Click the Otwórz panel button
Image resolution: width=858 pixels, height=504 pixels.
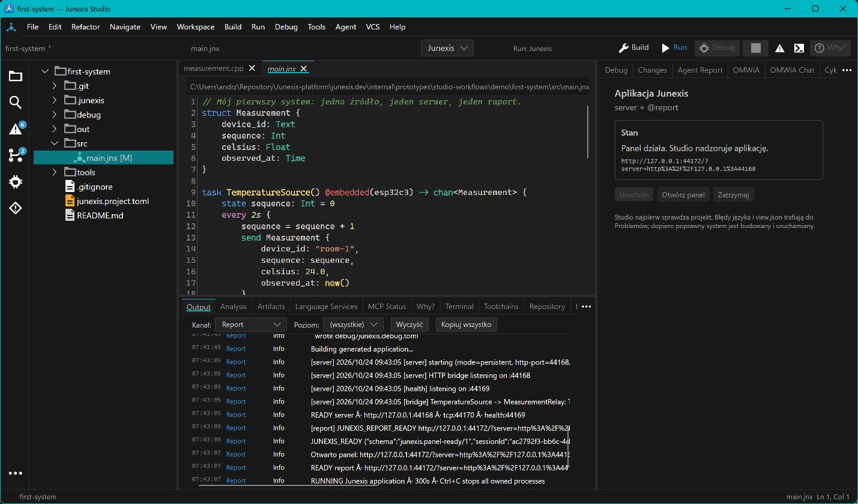pos(683,195)
